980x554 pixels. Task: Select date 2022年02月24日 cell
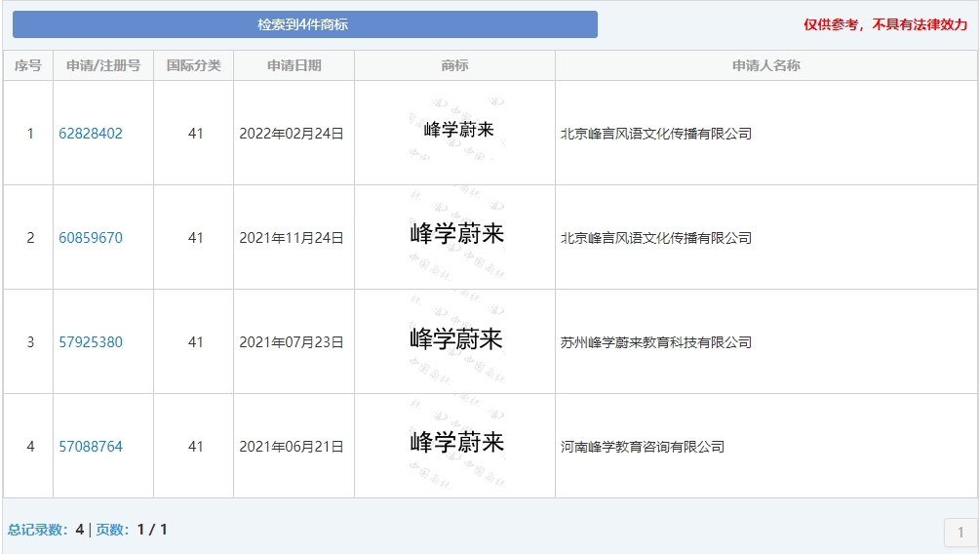[292, 134]
